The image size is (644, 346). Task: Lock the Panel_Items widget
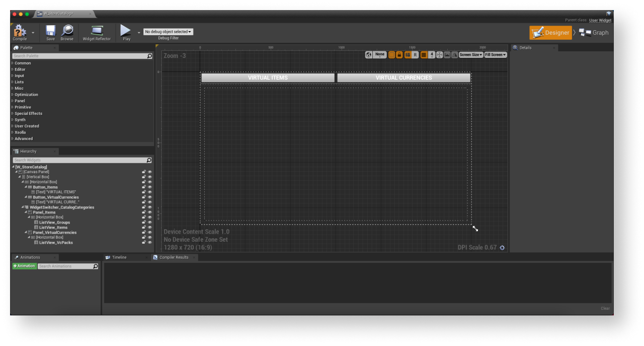tap(144, 212)
